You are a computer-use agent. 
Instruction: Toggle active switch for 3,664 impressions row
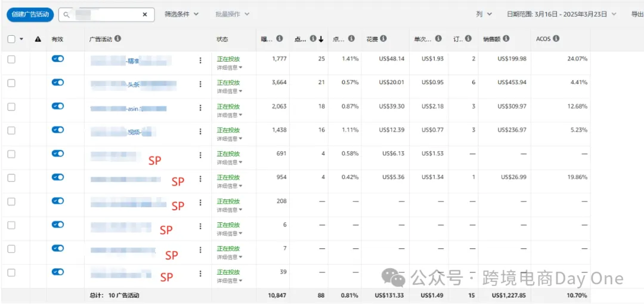point(58,82)
